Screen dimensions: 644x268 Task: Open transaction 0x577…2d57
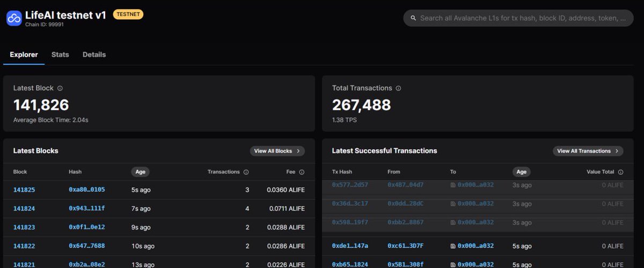(350, 185)
